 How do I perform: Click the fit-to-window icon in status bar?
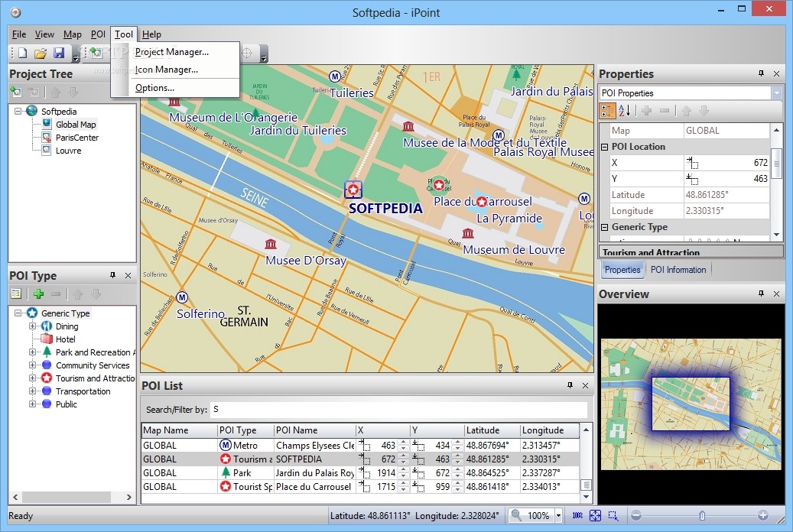[595, 516]
